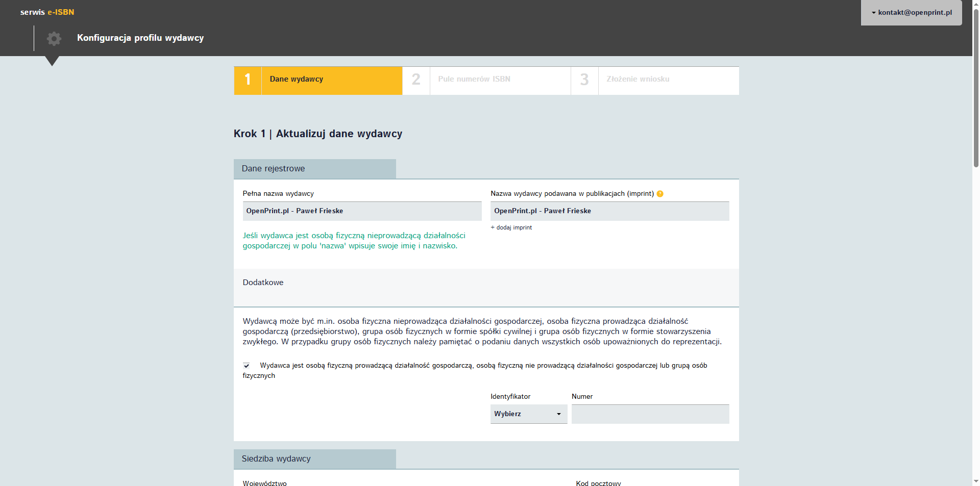Toggle the publisher type declaration checkbox off
The height and width of the screenshot is (486, 980).
click(x=247, y=366)
